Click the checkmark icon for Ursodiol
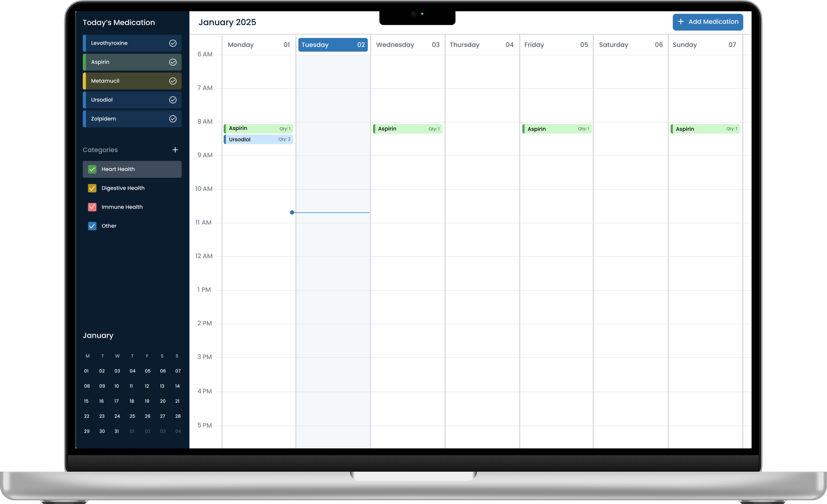Image resolution: width=827 pixels, height=504 pixels. click(173, 100)
